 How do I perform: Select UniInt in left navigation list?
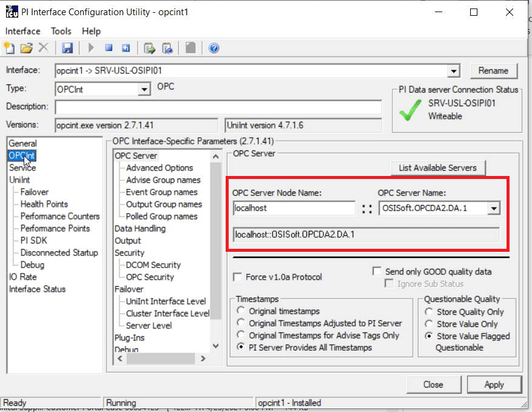point(19,180)
